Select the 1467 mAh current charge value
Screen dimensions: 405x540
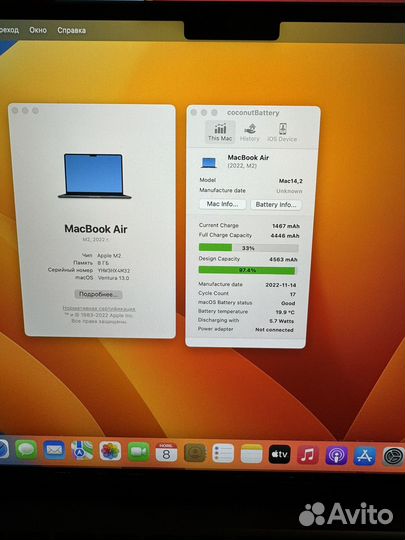(x=286, y=226)
